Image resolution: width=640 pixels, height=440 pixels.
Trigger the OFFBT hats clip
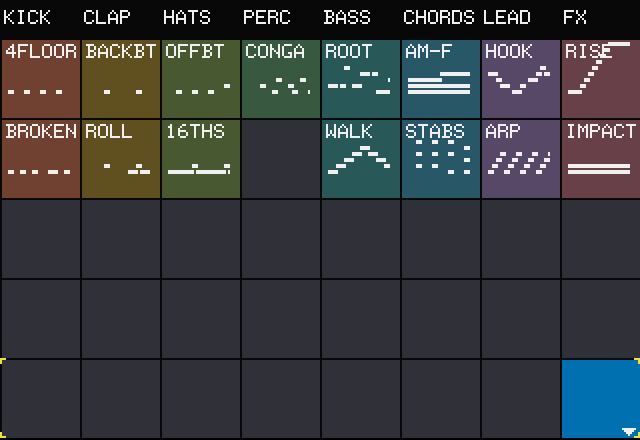coord(201,79)
